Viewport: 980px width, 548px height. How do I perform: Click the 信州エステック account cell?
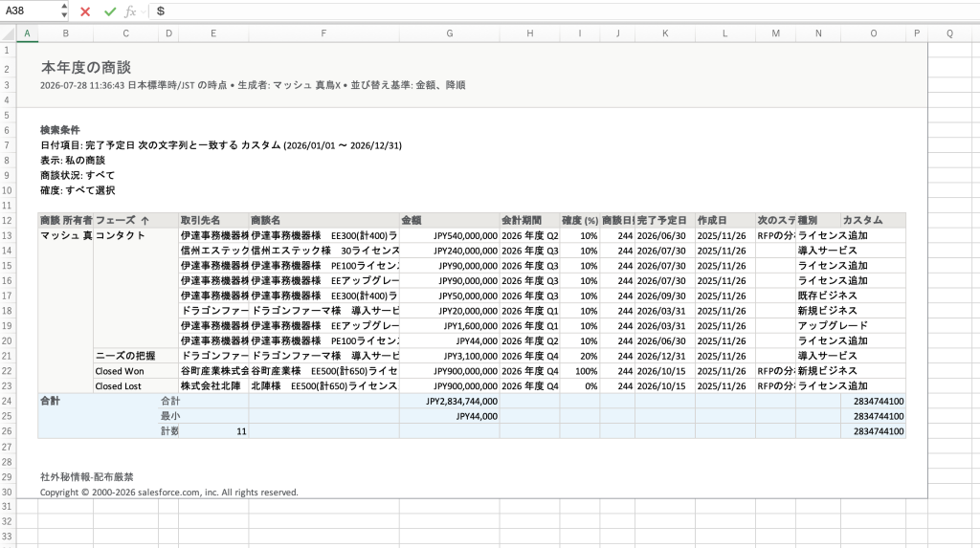[213, 251]
